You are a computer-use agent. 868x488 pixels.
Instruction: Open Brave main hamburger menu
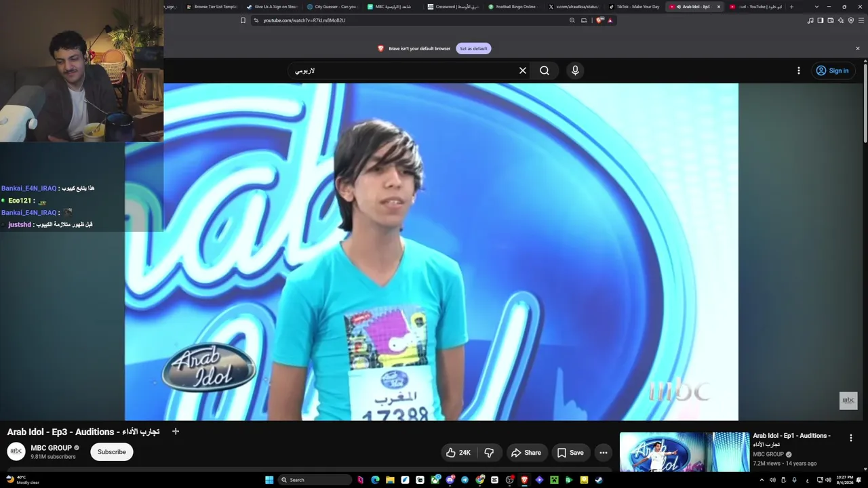tap(861, 20)
